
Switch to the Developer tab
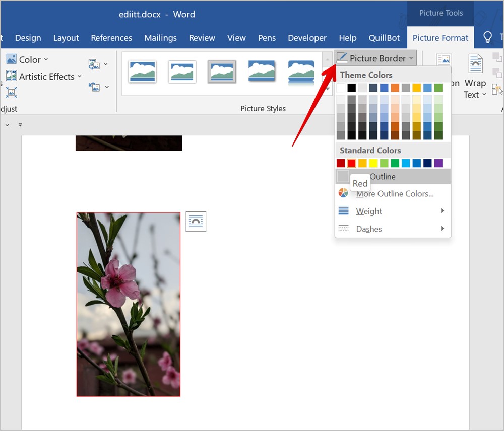tap(307, 38)
